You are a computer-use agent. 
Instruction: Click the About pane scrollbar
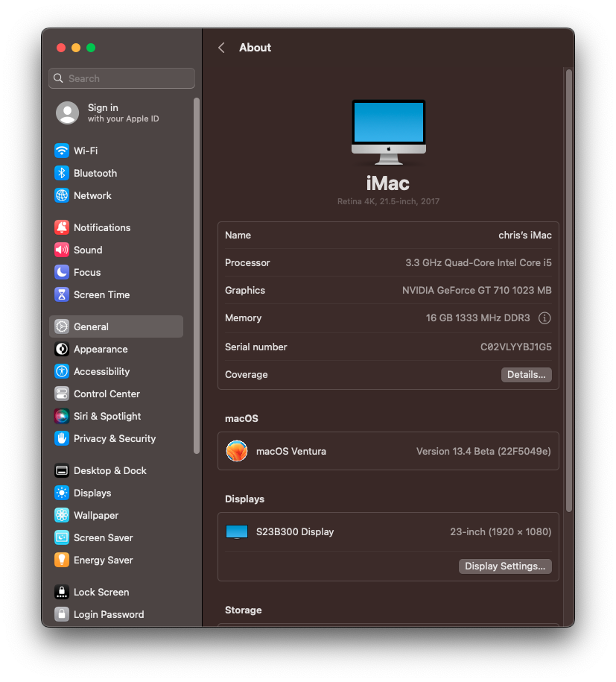click(x=569, y=291)
